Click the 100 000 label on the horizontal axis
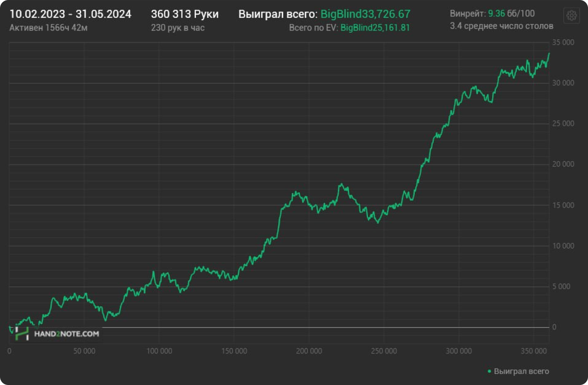The width and height of the screenshot is (588, 385). point(159,351)
